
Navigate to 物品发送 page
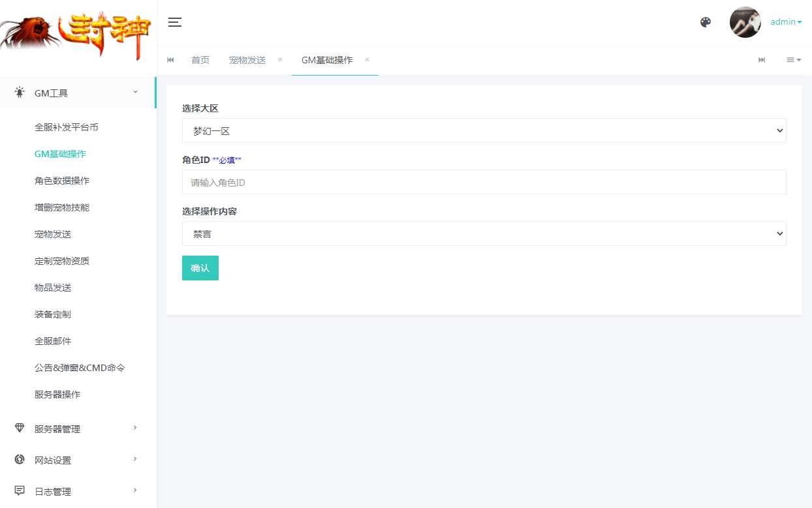tap(52, 287)
